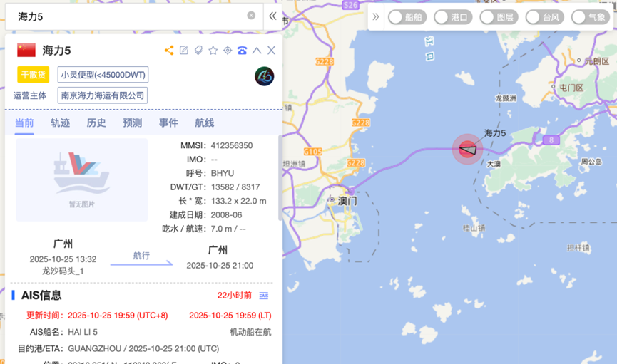The image size is (617, 364).
Task: Collapse the ship info panel with up chevron
Action: coord(257,51)
